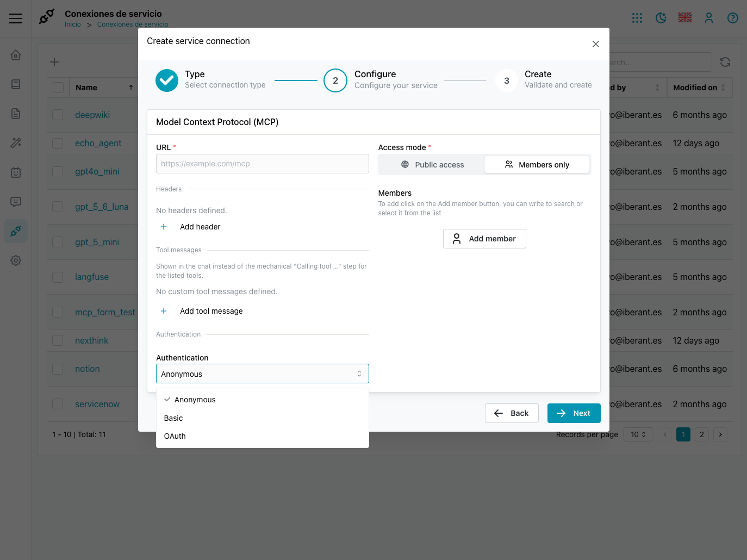Click Add tool message link
Image resolution: width=747 pixels, height=560 pixels.
click(211, 311)
